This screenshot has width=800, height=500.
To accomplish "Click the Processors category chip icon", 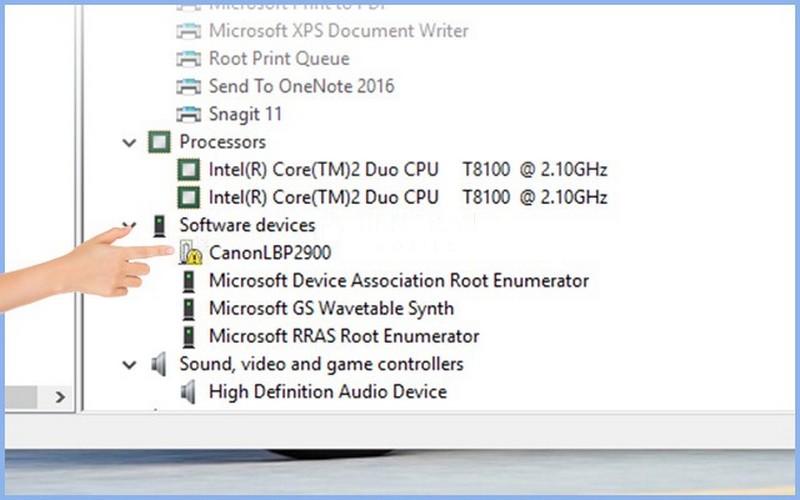I will coord(158,142).
